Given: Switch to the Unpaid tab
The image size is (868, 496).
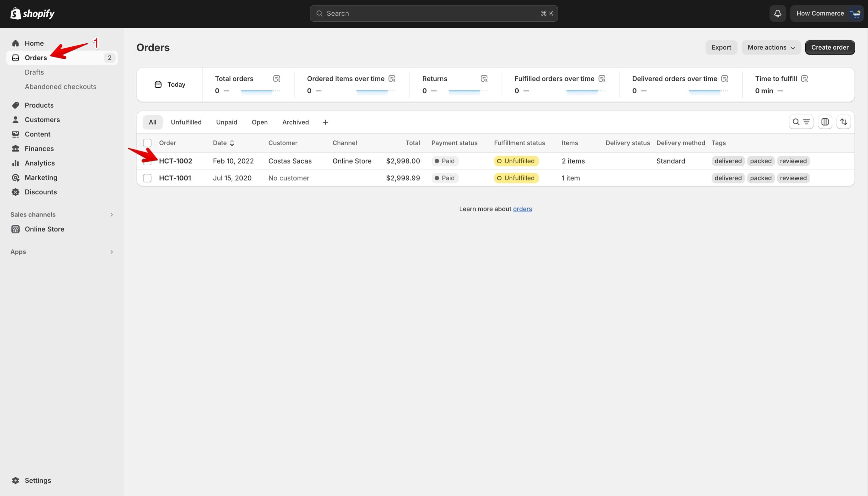Looking at the screenshot, I should [226, 122].
